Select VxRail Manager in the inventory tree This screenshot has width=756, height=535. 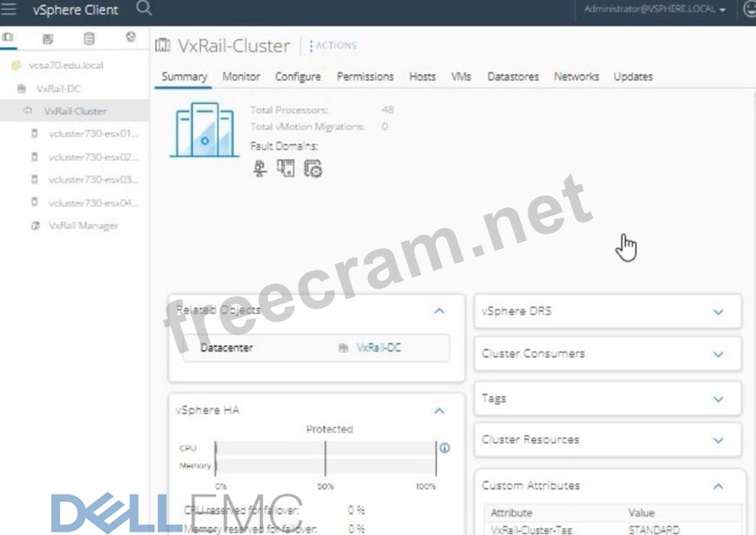[x=83, y=226]
